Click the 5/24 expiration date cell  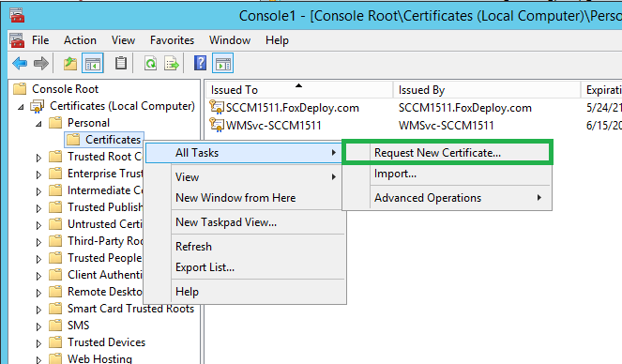603,108
